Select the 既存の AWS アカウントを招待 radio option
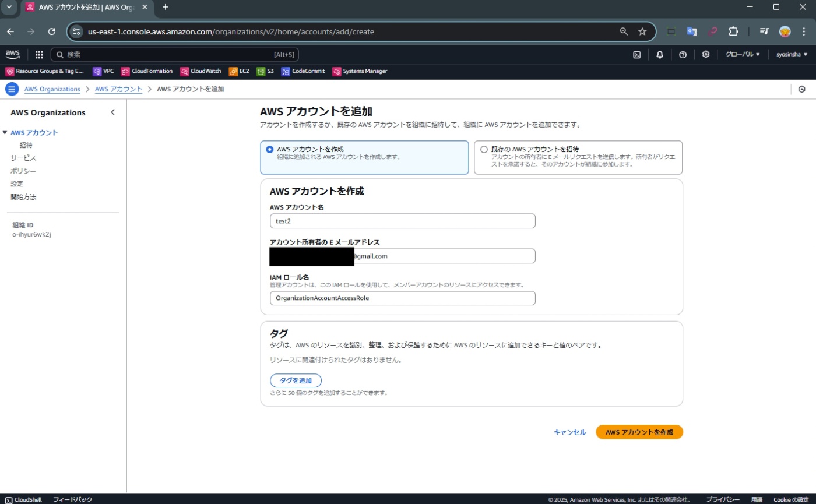This screenshot has height=504, width=816. click(484, 149)
